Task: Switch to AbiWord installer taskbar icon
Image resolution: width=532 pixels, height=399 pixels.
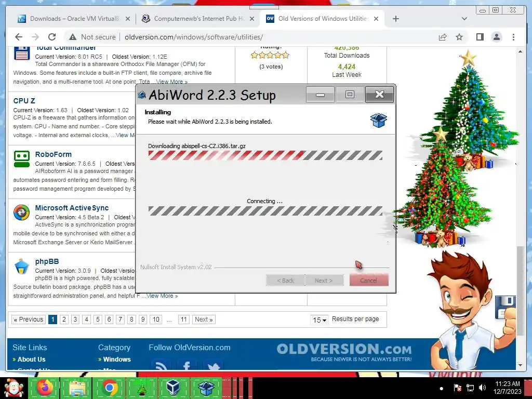Action: (206, 388)
